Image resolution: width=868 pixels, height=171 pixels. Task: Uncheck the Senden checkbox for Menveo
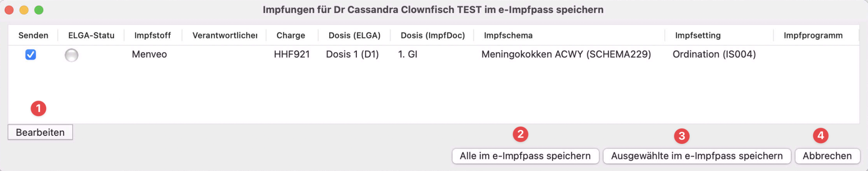31,55
